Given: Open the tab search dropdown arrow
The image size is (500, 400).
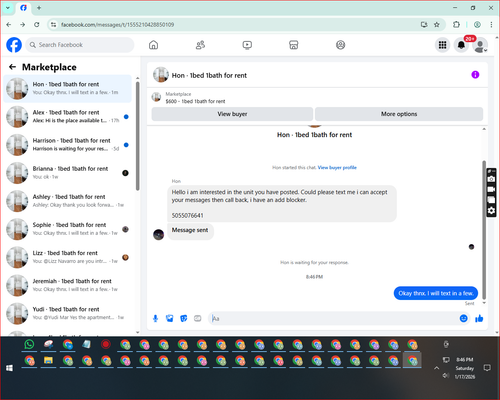Looking at the screenshot, I should pos(8,8).
